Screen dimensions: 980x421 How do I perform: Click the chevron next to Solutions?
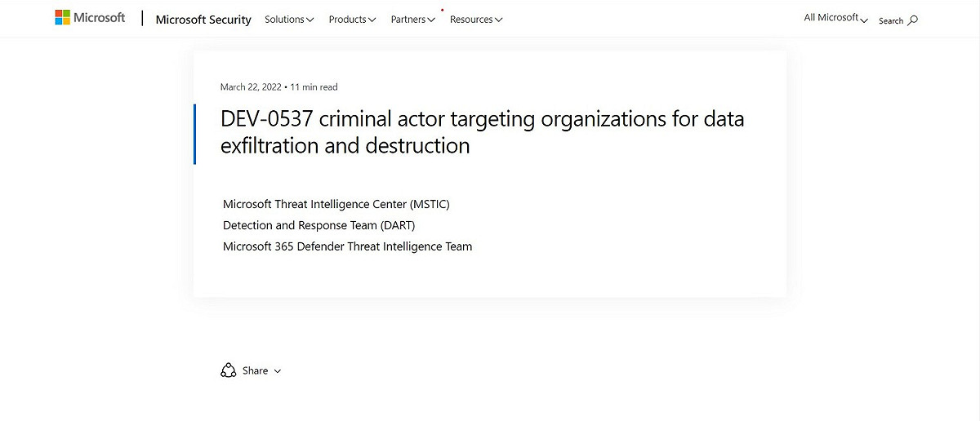click(x=310, y=20)
